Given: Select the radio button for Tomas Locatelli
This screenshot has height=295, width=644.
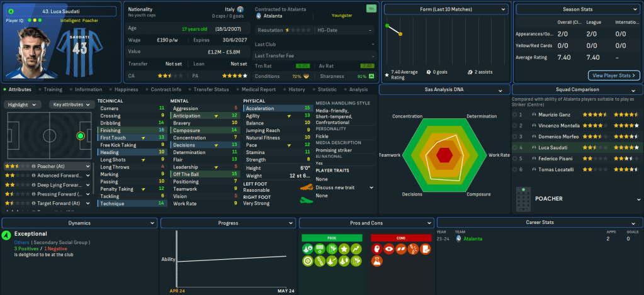Looking at the screenshot, I should click(516, 170).
